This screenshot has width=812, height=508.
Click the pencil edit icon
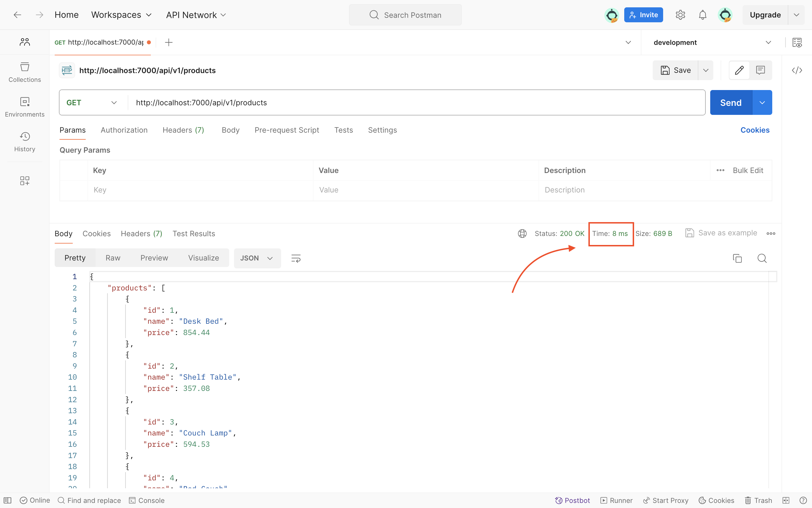coord(739,70)
